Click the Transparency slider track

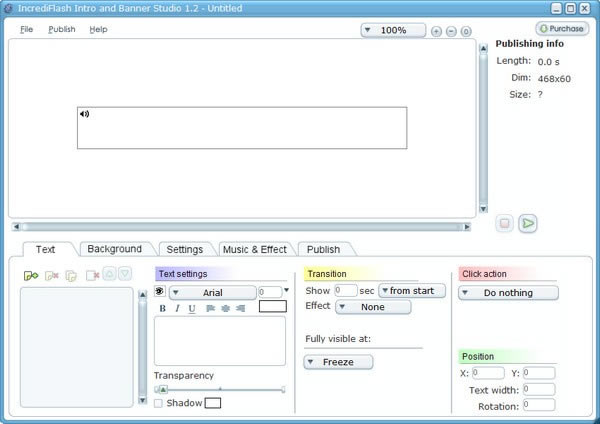(x=220, y=389)
